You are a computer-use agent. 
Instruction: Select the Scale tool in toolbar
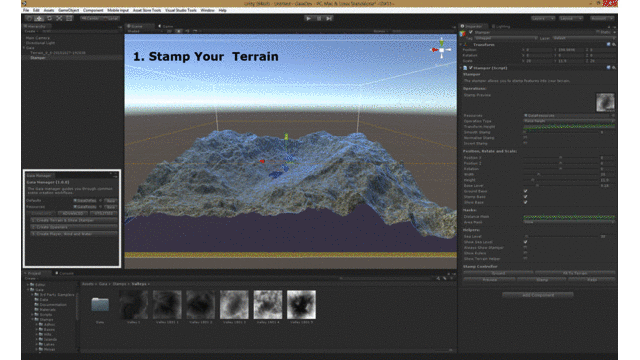click(x=59, y=18)
